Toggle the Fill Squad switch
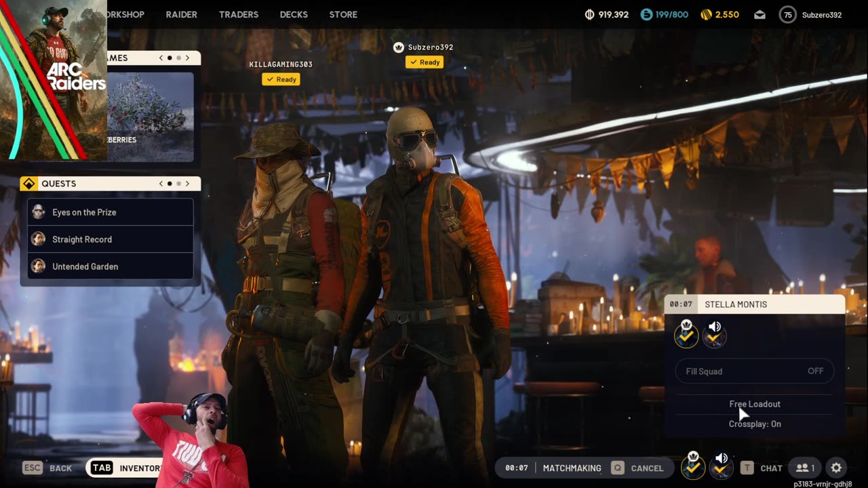The image size is (868, 488). (755, 371)
